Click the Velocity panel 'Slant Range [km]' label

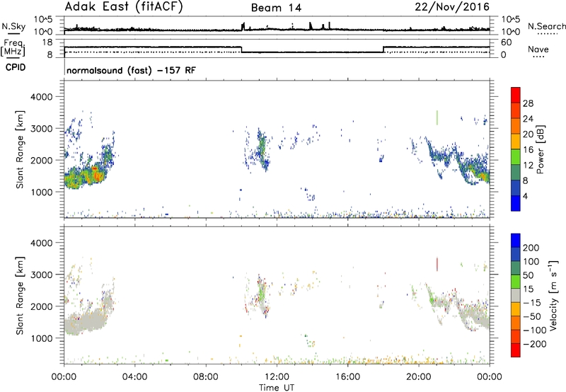click(20, 295)
